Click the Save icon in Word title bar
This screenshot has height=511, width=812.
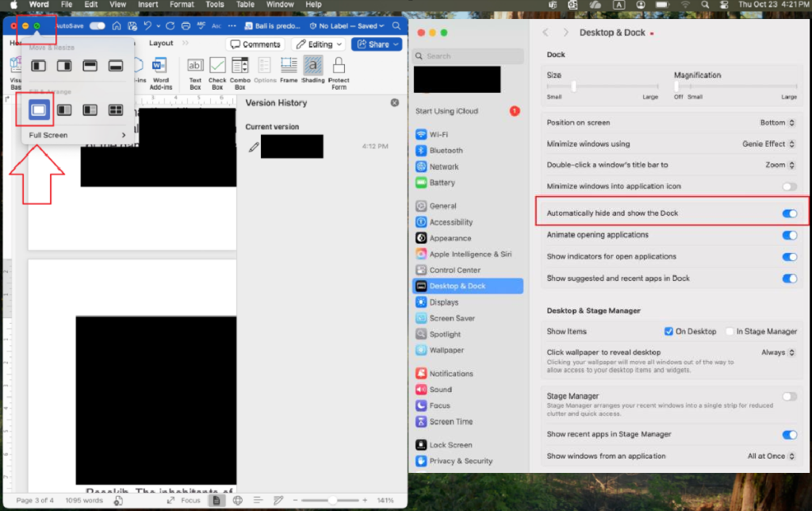[132, 26]
